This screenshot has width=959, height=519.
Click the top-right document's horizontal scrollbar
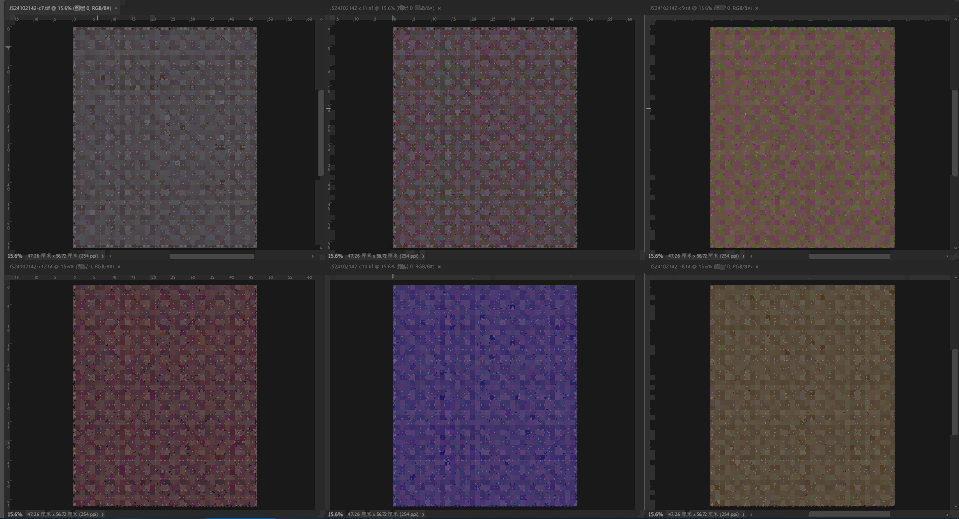[x=848, y=257]
